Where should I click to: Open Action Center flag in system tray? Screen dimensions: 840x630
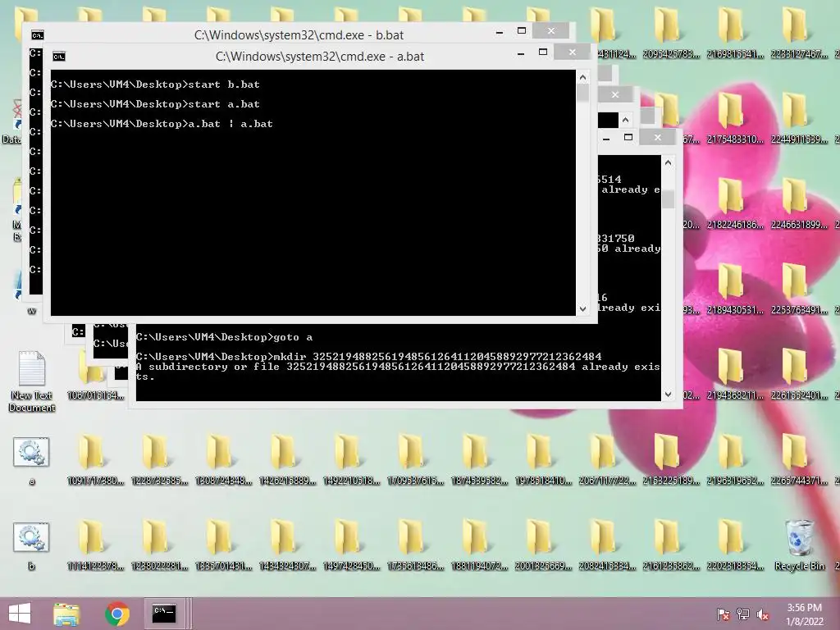pyautogui.click(x=724, y=614)
